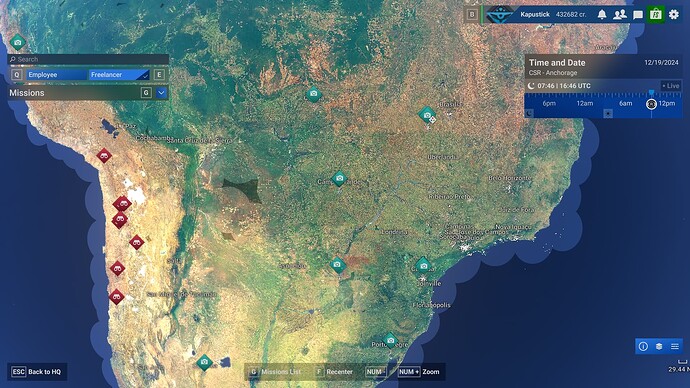This screenshot has width=690, height=388.
Task: Select the camera marker on Campo Grande
Action: 339,179
